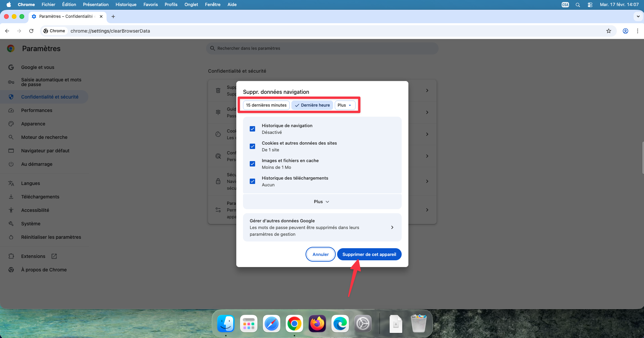Click the input source icon in menu bar
Screen dimensions: 644x338
click(x=565, y=5)
